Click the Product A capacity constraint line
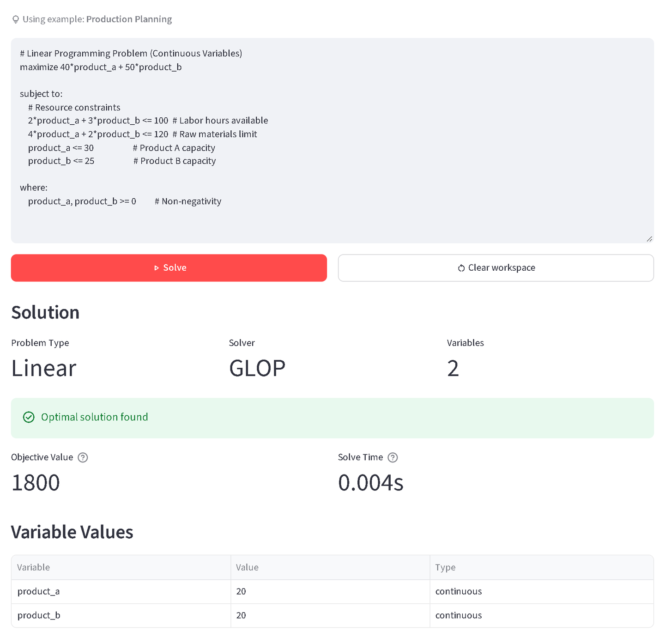Viewport: 665px width, 644px height. click(121, 148)
